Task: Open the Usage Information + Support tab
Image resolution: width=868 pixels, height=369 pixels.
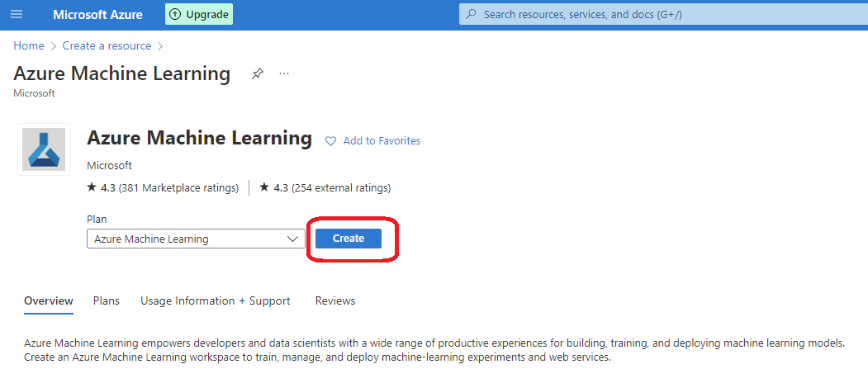Action: click(216, 301)
